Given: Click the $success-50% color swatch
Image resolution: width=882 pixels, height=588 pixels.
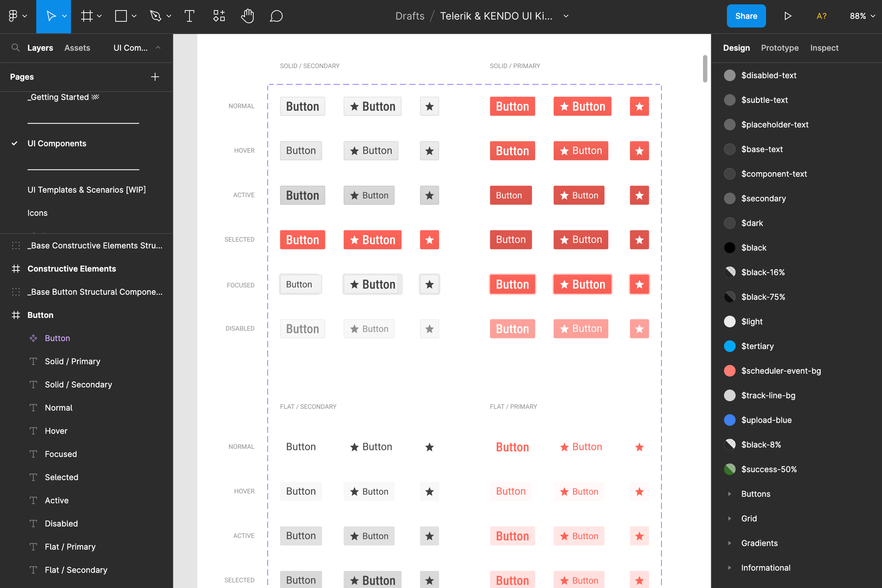Looking at the screenshot, I should click(729, 469).
